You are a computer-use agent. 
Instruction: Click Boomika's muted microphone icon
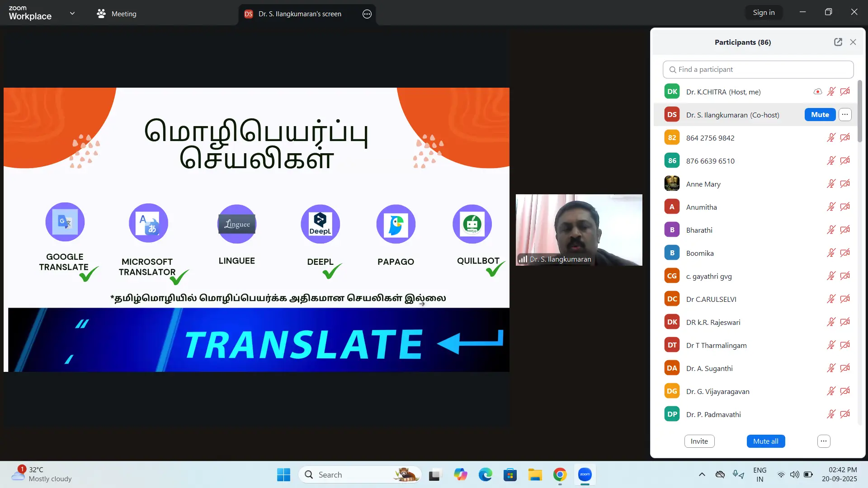[831, 253]
